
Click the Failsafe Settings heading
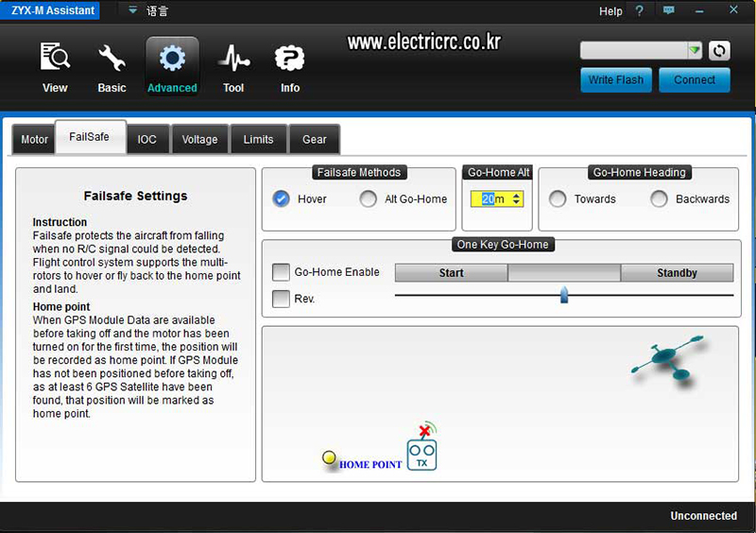[135, 196]
